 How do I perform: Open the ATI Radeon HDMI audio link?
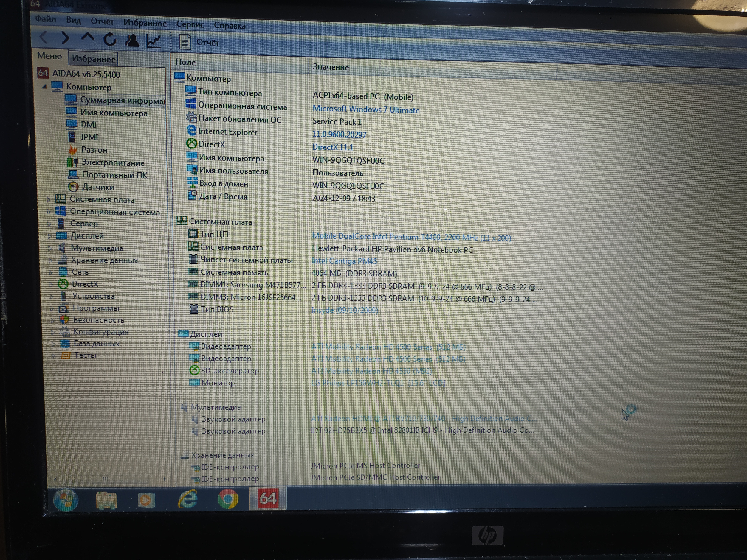(424, 419)
